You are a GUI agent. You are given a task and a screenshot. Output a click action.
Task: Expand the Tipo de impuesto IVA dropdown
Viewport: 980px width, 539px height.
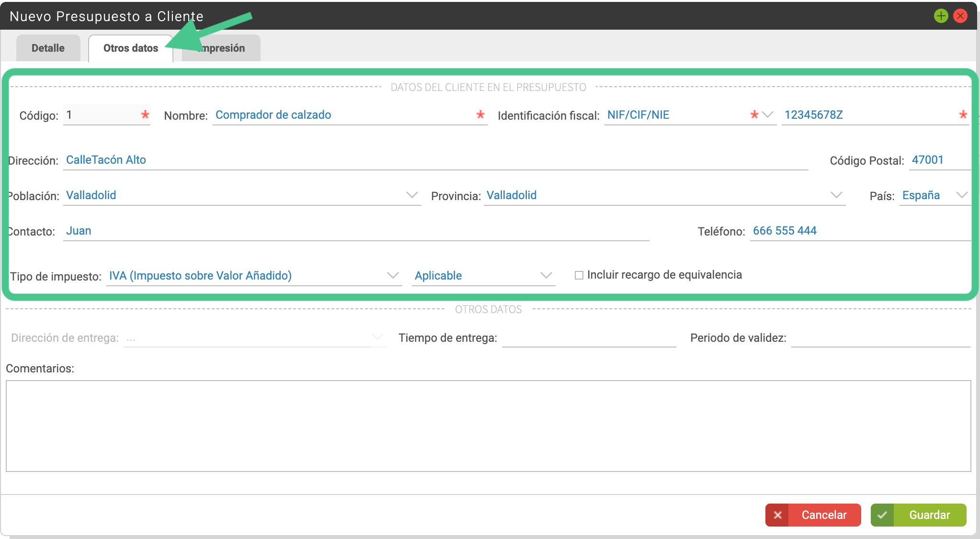(x=393, y=276)
